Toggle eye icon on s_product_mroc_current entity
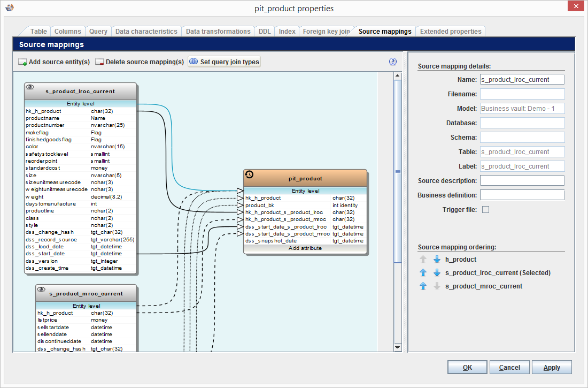This screenshot has height=388, width=588. pos(41,289)
